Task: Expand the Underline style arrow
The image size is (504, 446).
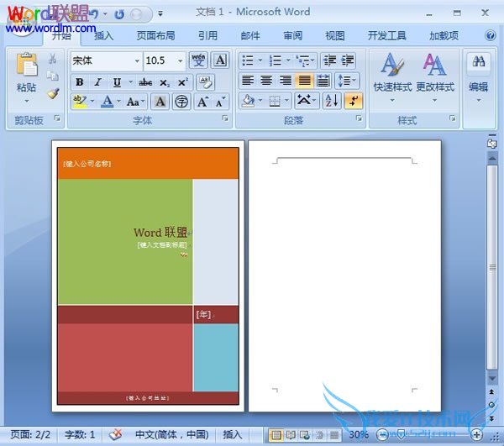Action: [x=130, y=82]
